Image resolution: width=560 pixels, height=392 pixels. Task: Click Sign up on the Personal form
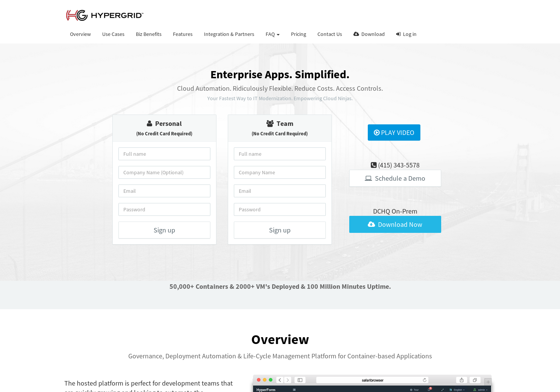164,230
